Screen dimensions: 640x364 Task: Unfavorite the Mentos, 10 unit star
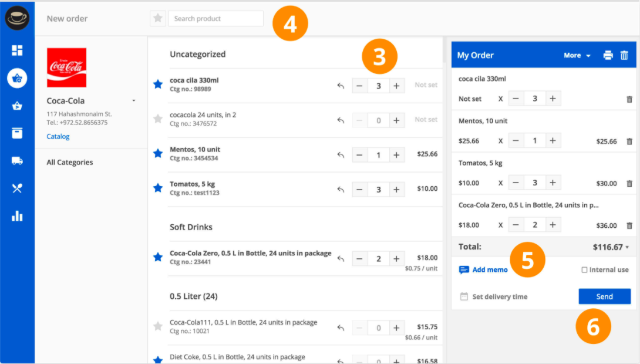point(157,154)
